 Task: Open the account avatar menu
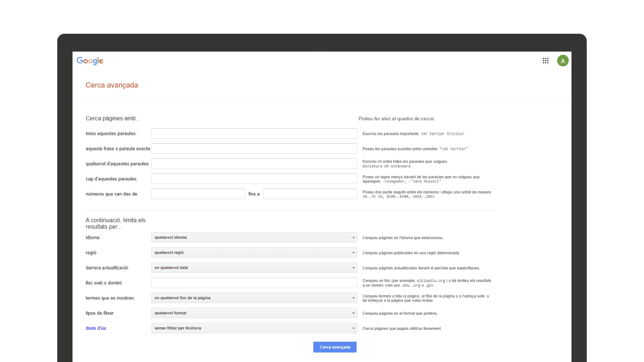[562, 61]
